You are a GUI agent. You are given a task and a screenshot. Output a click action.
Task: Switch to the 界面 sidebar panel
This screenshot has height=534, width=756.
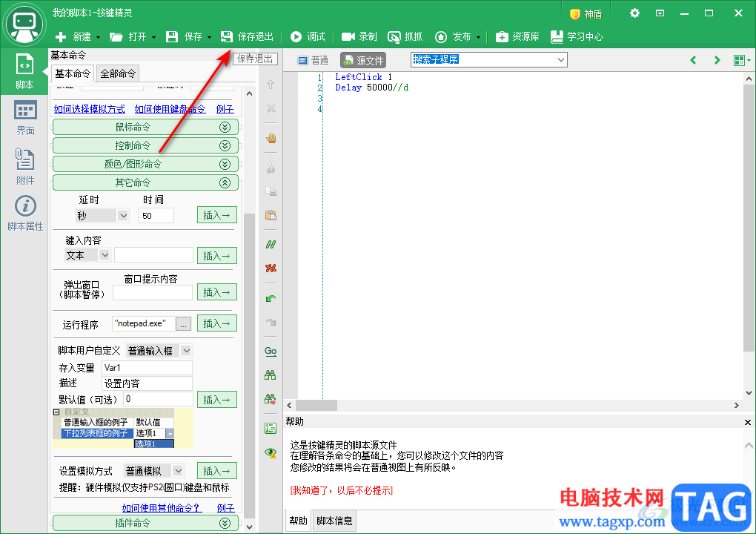(x=24, y=118)
